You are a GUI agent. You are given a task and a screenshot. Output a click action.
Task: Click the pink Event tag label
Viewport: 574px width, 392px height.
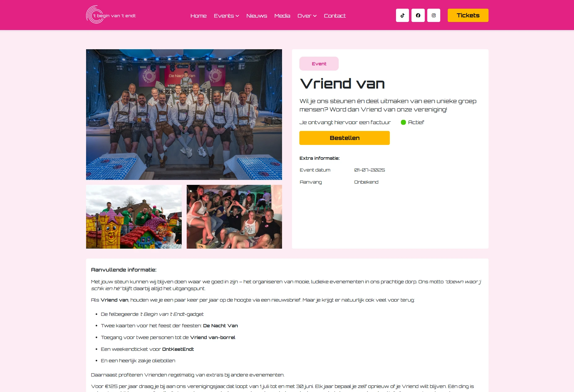[x=319, y=64]
